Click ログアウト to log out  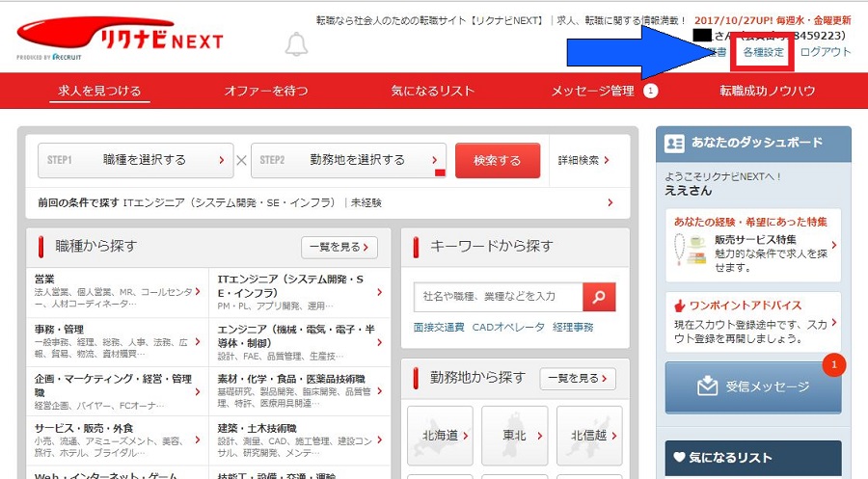click(x=826, y=52)
